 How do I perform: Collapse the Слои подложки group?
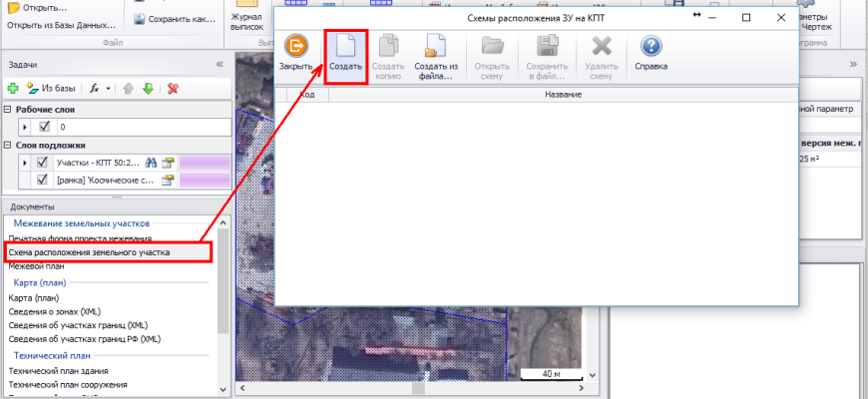[x=8, y=145]
